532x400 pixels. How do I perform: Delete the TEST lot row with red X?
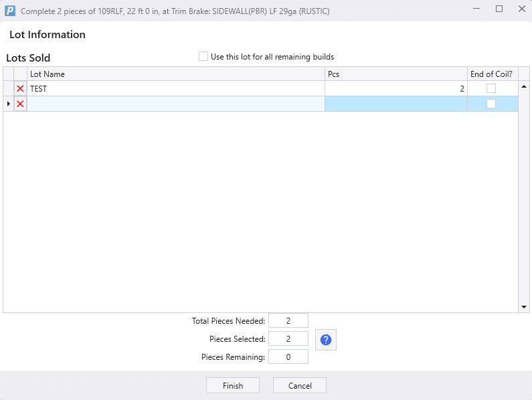pyautogui.click(x=20, y=88)
